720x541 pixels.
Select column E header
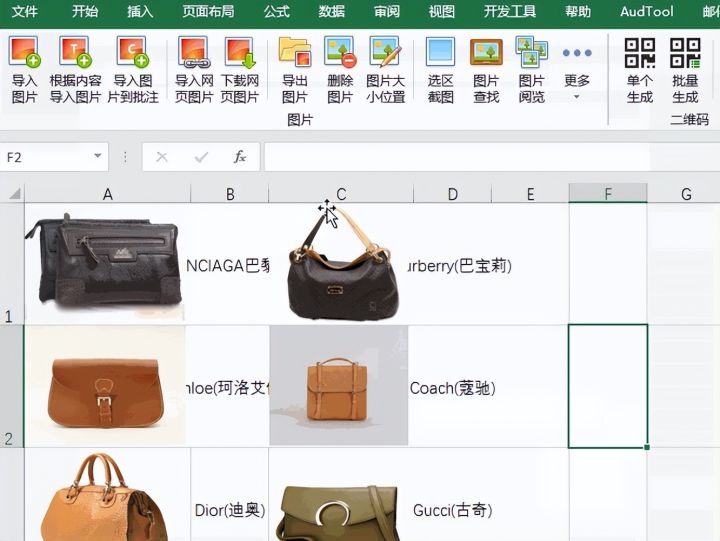(x=530, y=194)
